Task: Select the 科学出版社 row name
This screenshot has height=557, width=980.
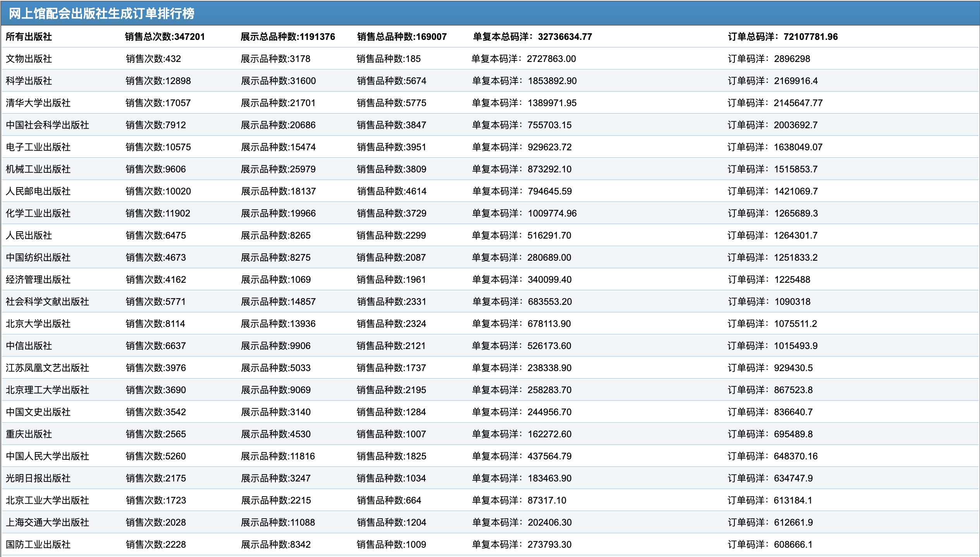Action: coord(29,81)
